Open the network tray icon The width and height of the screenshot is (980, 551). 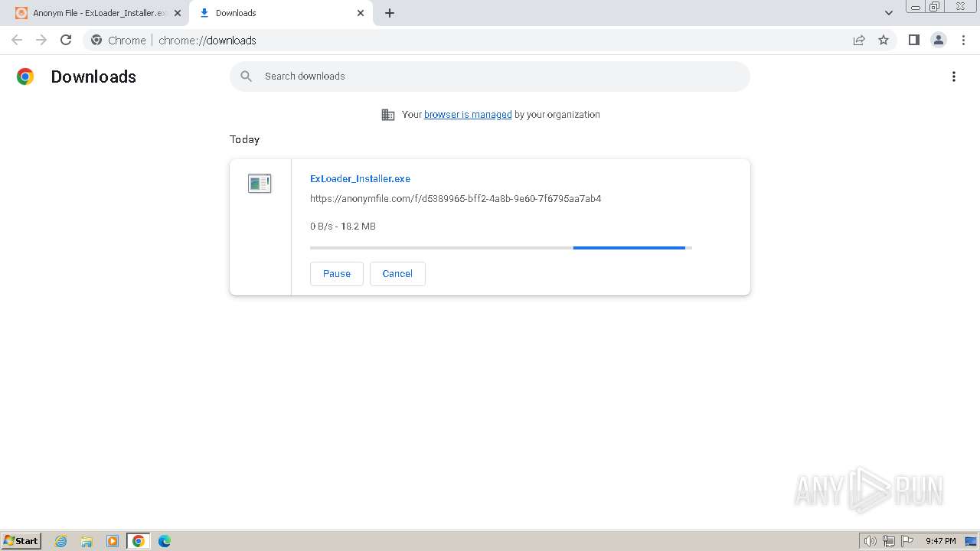[889, 541]
